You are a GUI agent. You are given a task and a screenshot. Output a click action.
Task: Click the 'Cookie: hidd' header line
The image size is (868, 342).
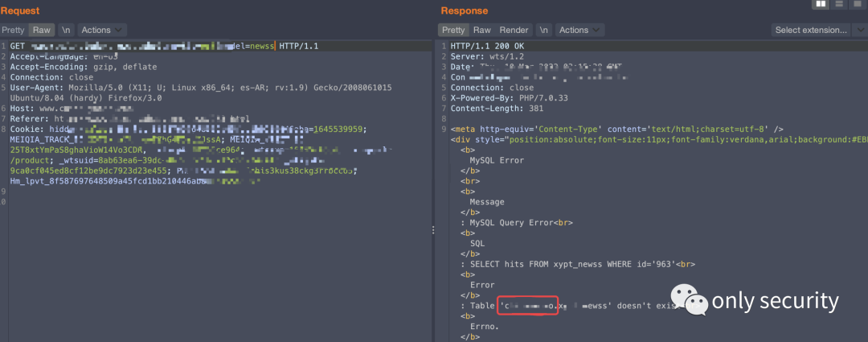coord(188,129)
